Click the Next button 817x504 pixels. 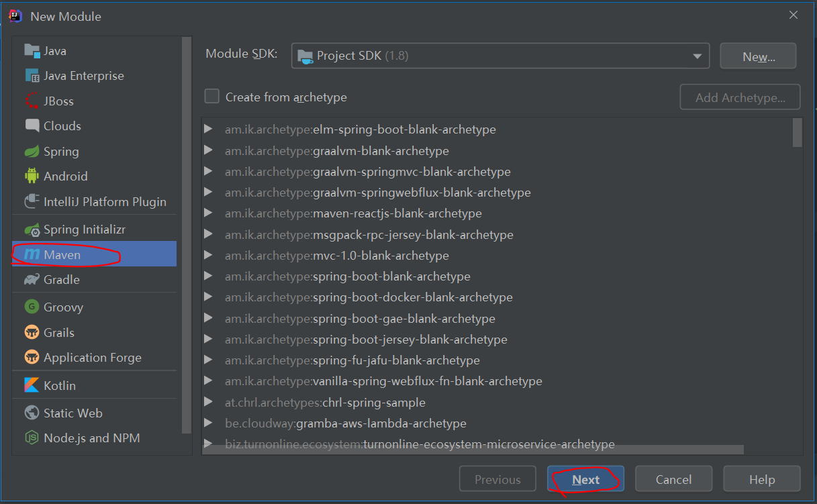coord(585,479)
